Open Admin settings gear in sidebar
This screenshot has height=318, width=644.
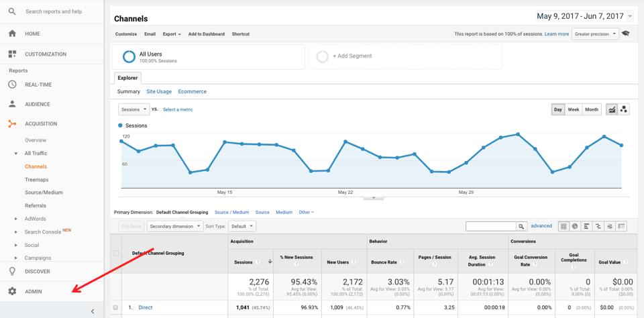(x=12, y=291)
